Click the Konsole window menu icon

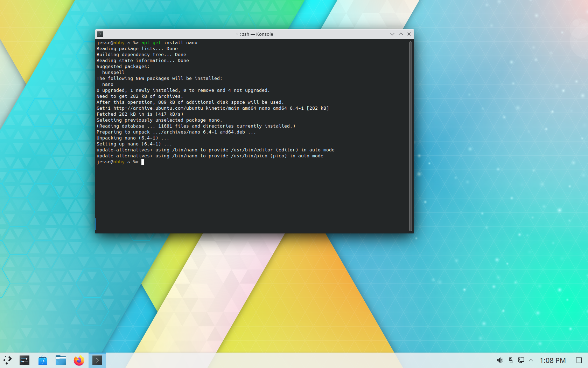(100, 34)
